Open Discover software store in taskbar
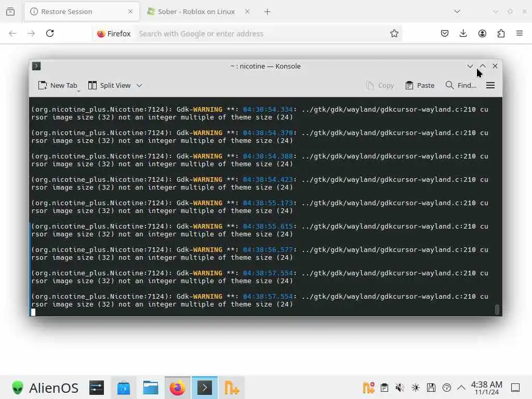This screenshot has height=399, width=532. (124, 388)
